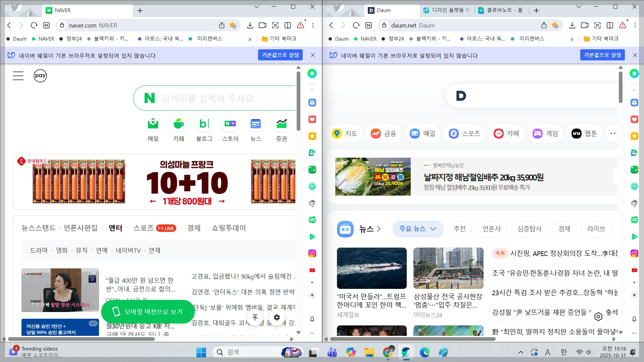Open Daum's 게임 shortcut
Screen dimensions: 644x362
pyautogui.click(x=545, y=133)
